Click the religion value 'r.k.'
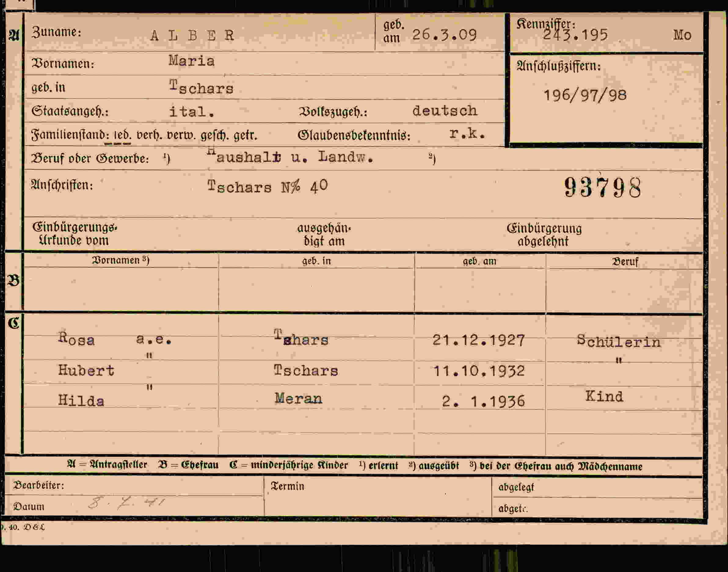 pos(467,134)
